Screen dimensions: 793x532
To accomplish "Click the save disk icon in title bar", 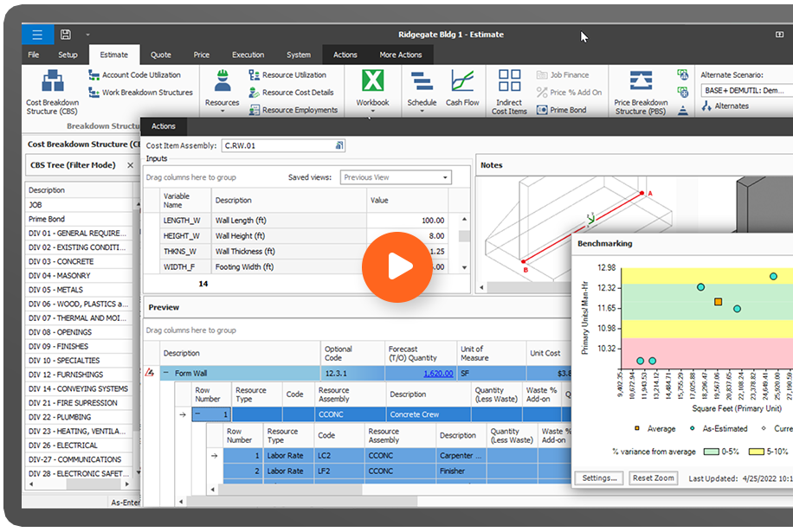I will 66,35.
